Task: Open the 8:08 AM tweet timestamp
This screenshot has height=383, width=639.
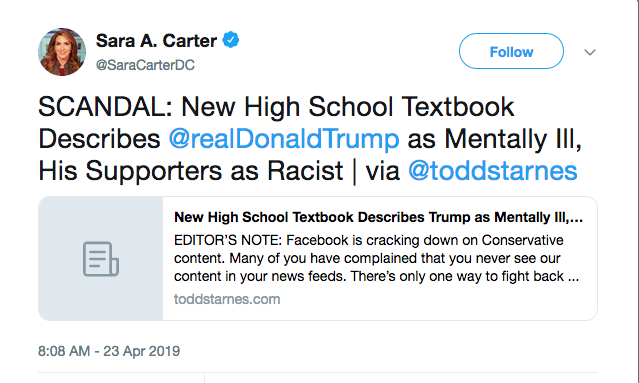Action: [64, 351]
